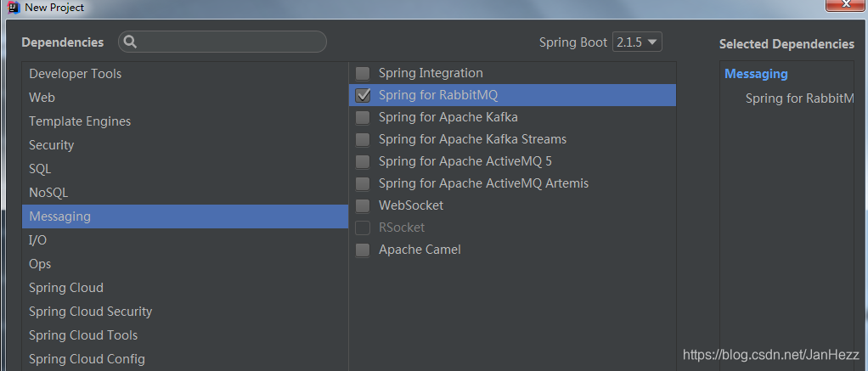Tick the WebSocket checkbox
The width and height of the screenshot is (868, 371).
point(363,205)
